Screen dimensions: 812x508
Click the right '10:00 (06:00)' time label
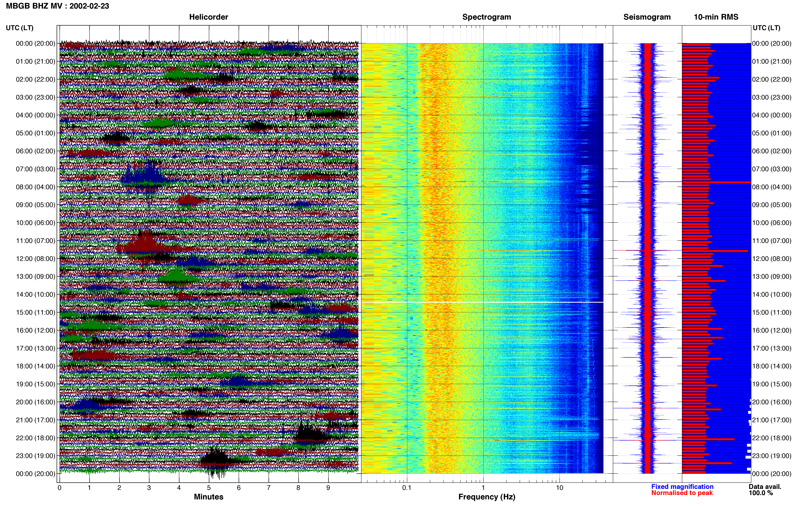772,223
